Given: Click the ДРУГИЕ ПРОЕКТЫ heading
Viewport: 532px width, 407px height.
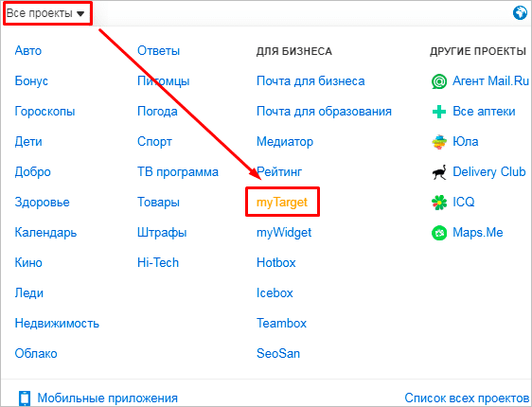Looking at the screenshot, I should pyautogui.click(x=478, y=51).
